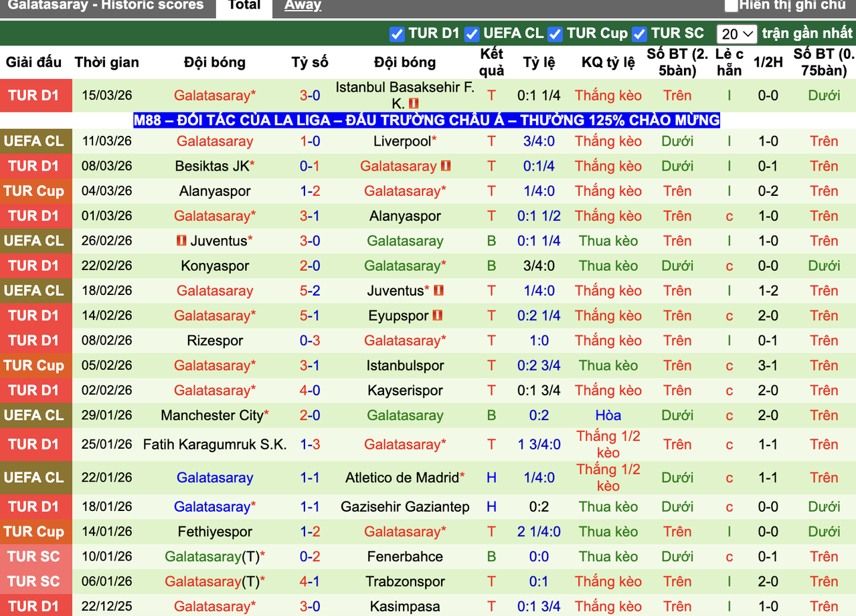The width and height of the screenshot is (856, 616).
Task: Click the TUR Cup badge on 04/03/26
Action: [x=35, y=191]
